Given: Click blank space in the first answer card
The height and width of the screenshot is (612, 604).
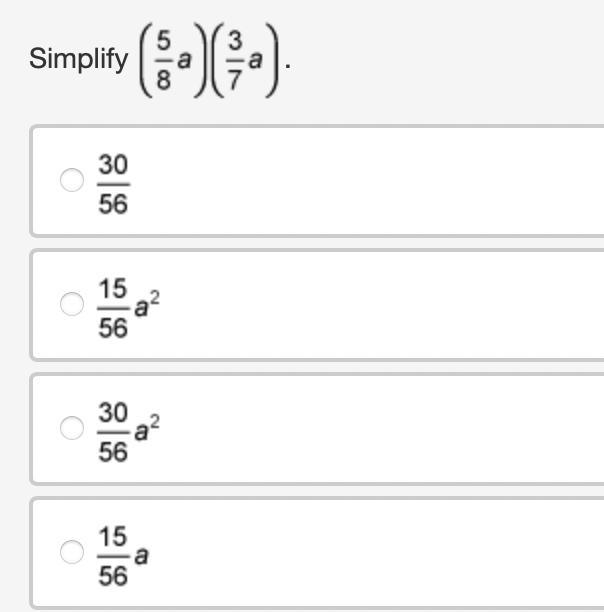Looking at the screenshot, I should point(380,181).
